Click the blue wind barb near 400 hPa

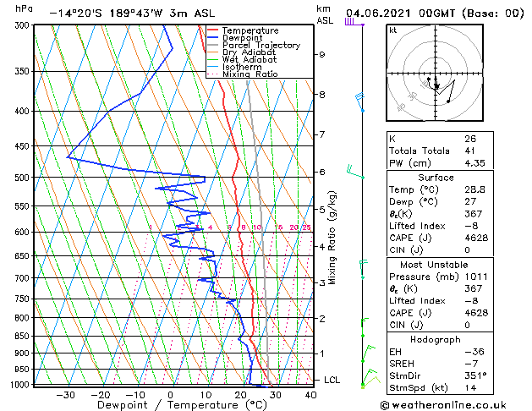360,102
